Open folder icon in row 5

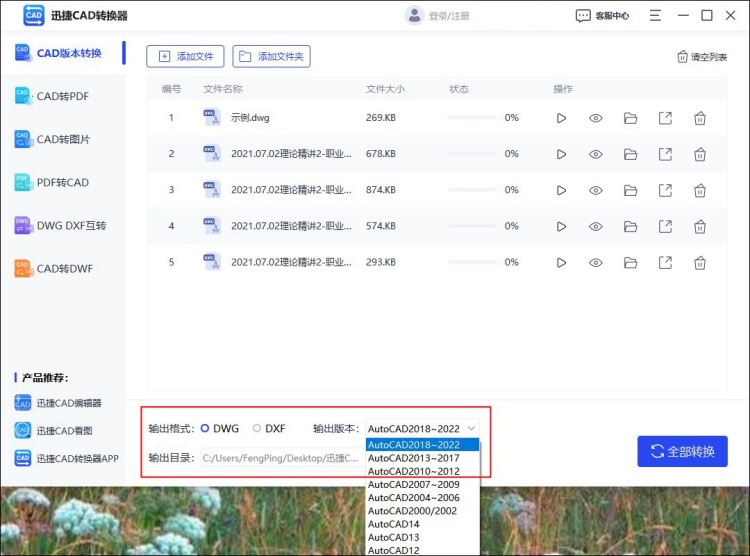click(x=630, y=263)
